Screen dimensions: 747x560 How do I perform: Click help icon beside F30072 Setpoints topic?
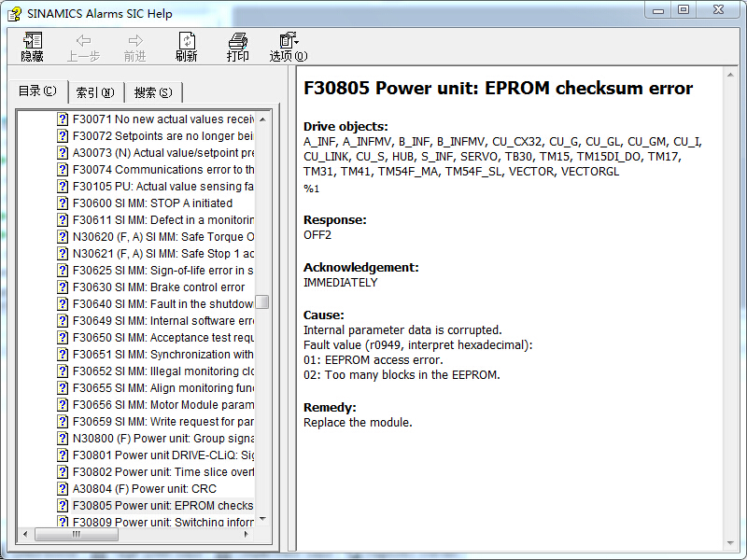pyautogui.click(x=63, y=135)
